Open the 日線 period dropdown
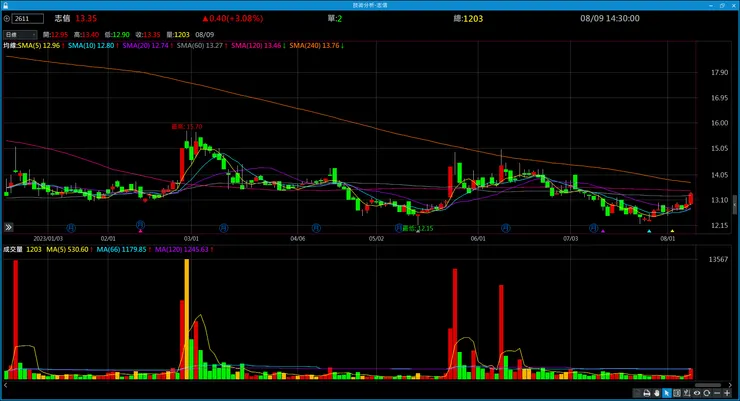 20,34
